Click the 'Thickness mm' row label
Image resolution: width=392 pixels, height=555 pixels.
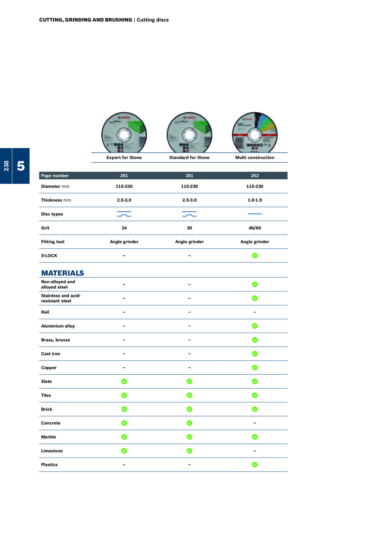(x=56, y=200)
